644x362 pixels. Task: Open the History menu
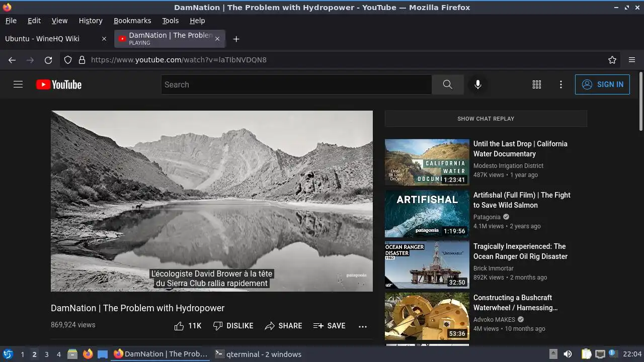pyautogui.click(x=91, y=21)
